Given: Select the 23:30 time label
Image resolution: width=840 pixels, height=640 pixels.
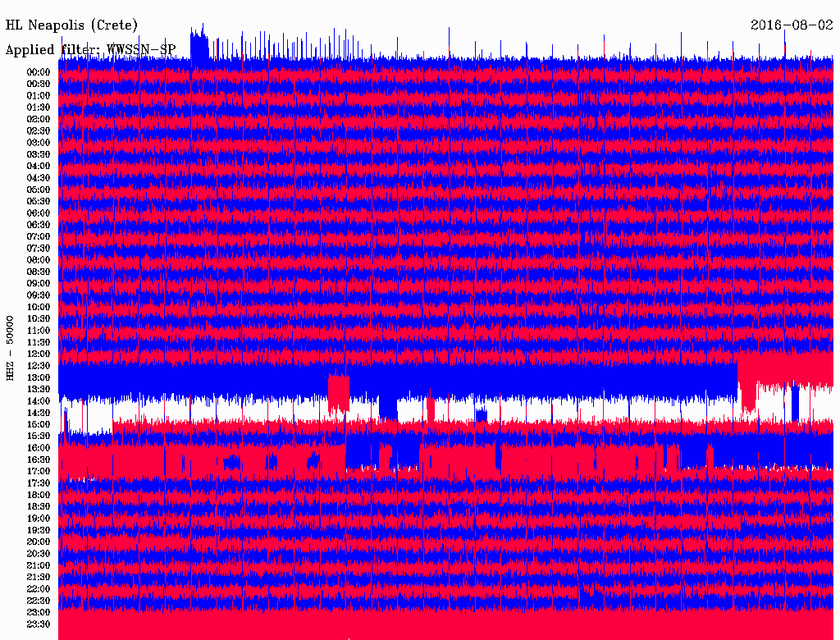Looking at the screenshot, I should tap(39, 624).
